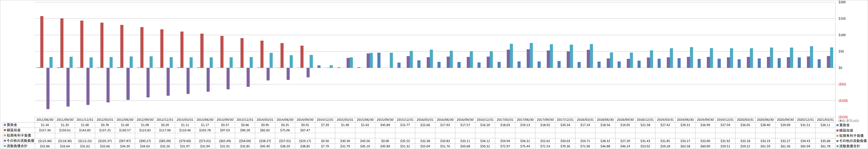Select the red bar for 2014/09/30

302,57
